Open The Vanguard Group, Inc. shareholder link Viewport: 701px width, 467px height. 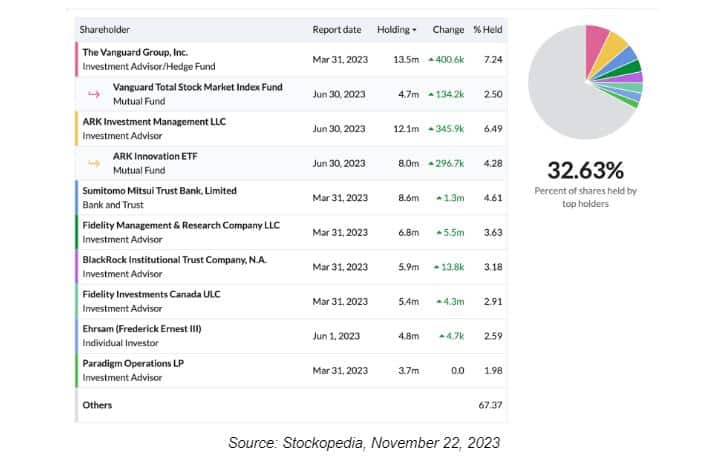[135, 52]
